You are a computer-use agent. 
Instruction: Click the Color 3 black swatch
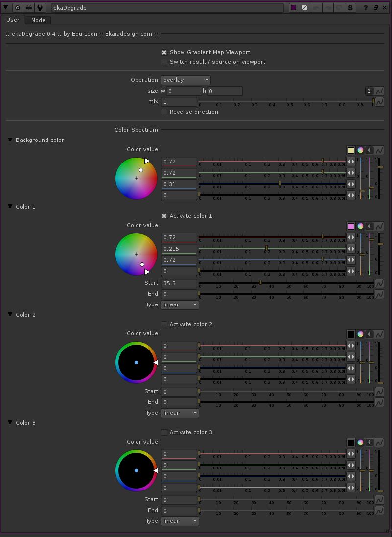click(351, 443)
